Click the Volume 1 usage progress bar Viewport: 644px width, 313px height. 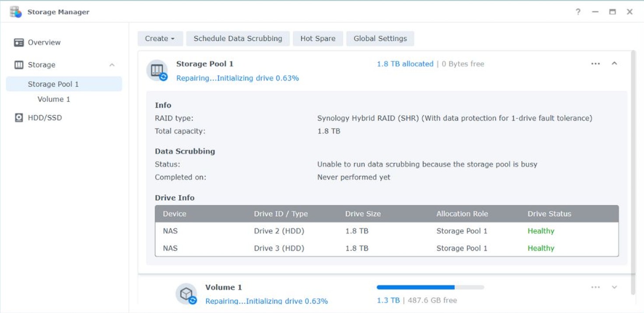(x=430, y=288)
